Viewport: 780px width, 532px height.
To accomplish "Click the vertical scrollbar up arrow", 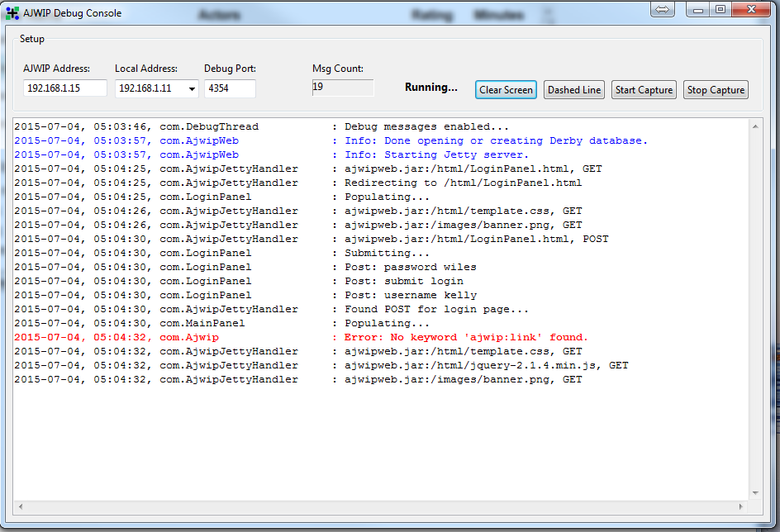I will [754, 126].
